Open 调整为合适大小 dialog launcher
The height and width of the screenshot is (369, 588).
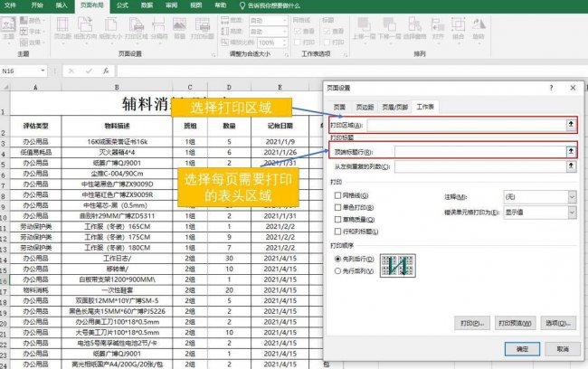tap(287, 55)
